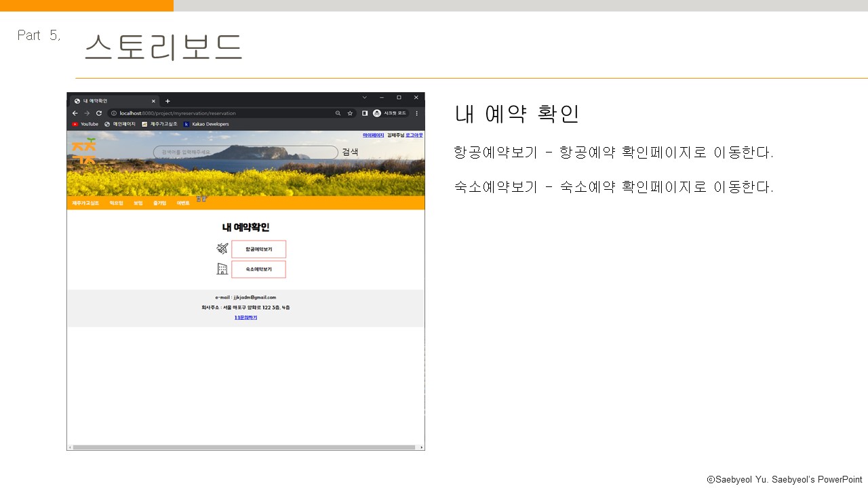Click the 항공예약보기 description line on slide

pos(614,152)
